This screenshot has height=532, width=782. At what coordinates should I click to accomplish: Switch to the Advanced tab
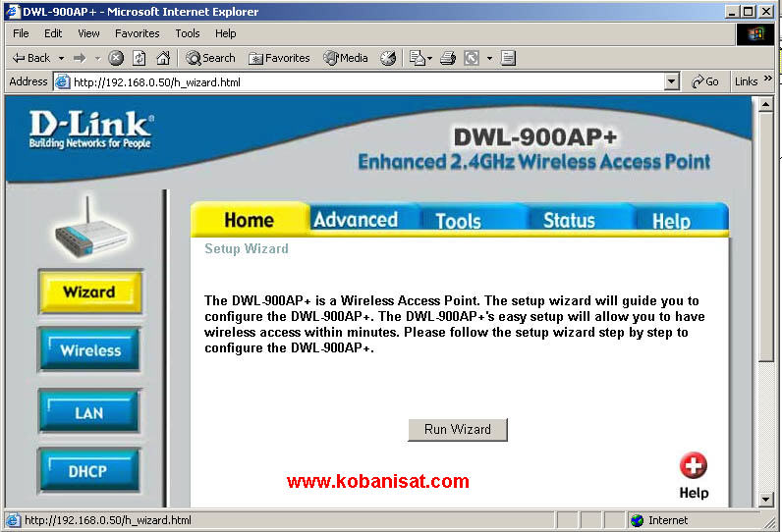(356, 220)
